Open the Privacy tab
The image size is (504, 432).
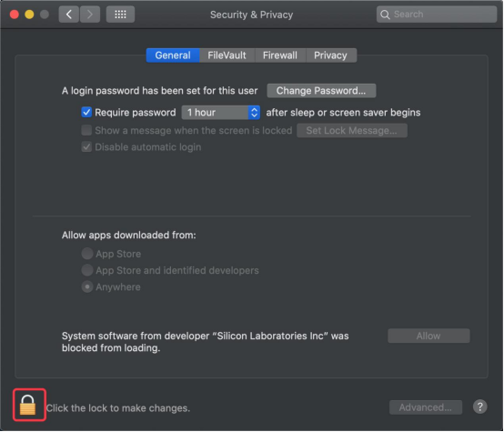(331, 55)
